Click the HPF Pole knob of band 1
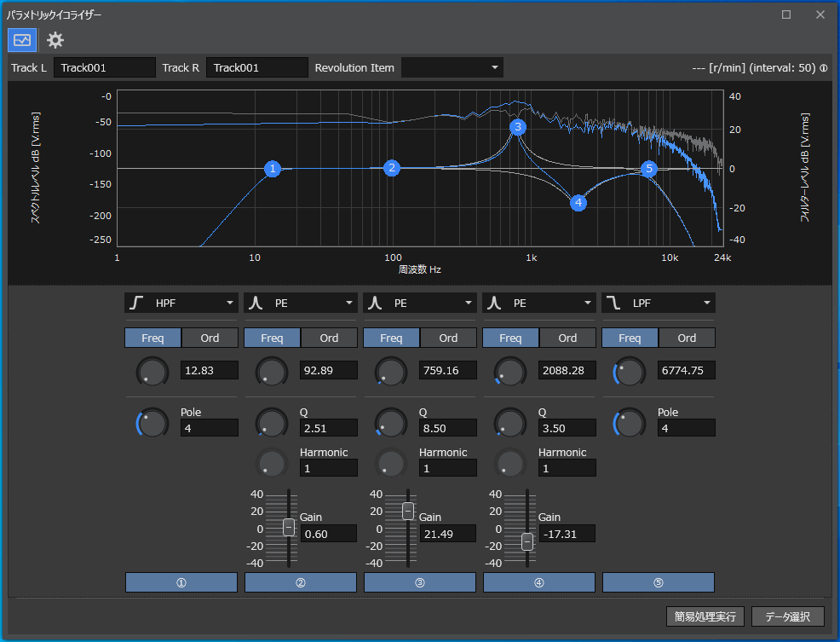This screenshot has height=642, width=840. click(x=152, y=423)
